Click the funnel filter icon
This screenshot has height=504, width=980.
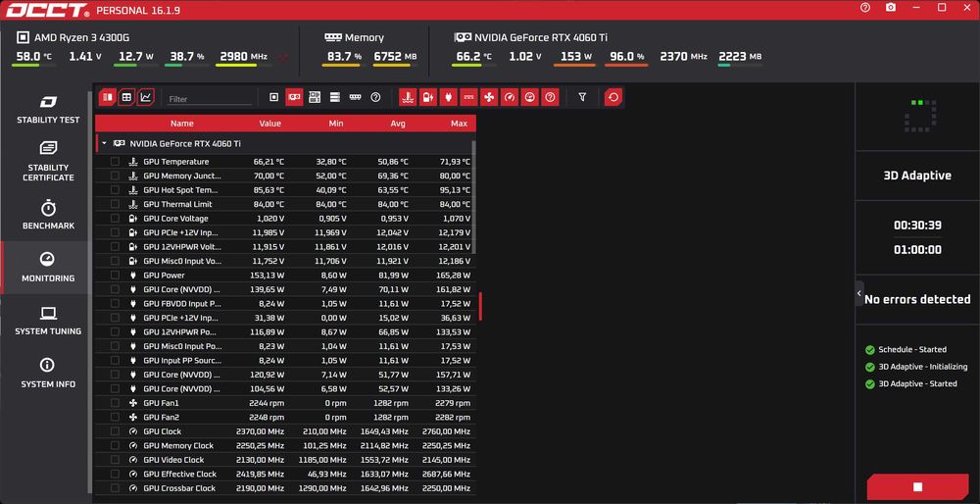point(582,97)
